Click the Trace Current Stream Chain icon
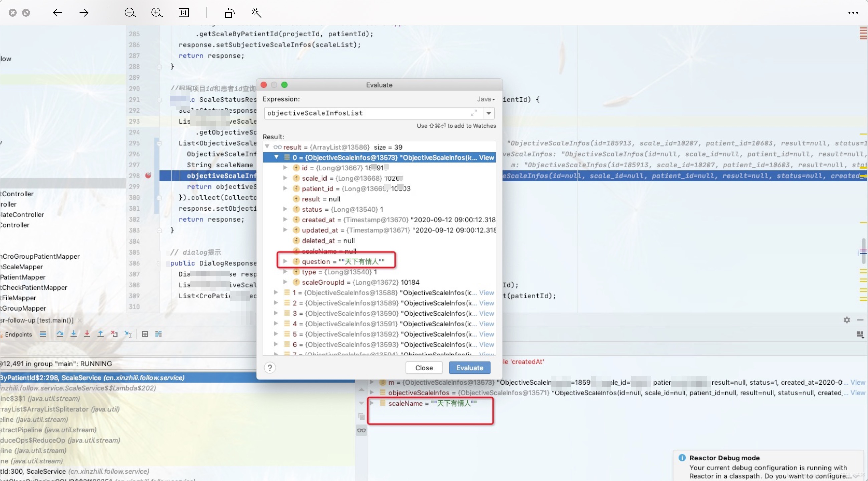 (x=158, y=334)
